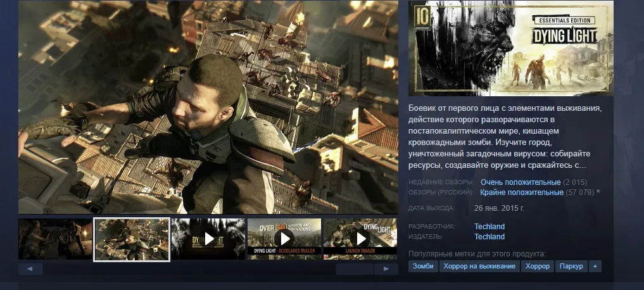This screenshot has height=290, width=644.
Task: Click the 'РАЗРАБОТЧИК:' label
Action: pyautogui.click(x=432, y=226)
